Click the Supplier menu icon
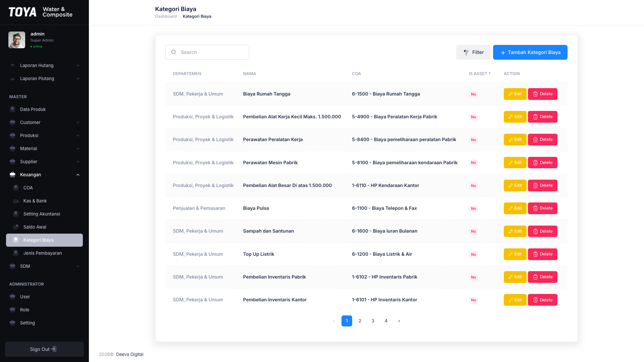 [12, 162]
